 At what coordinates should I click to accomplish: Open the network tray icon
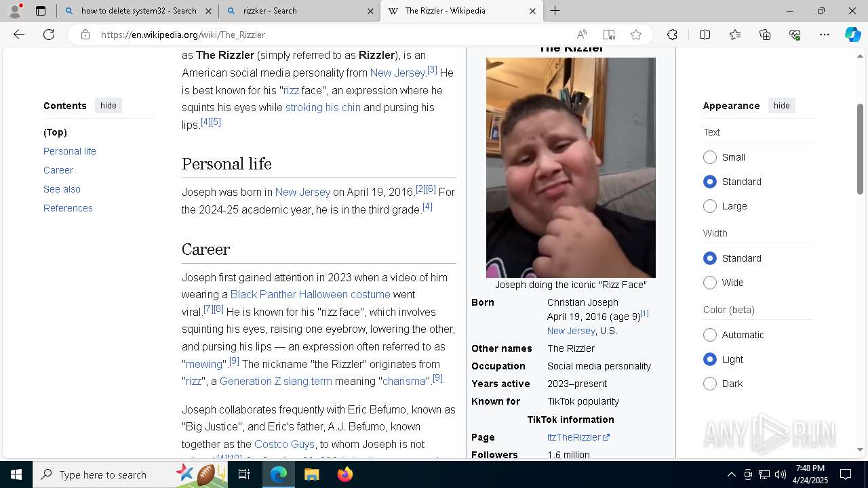click(x=764, y=474)
